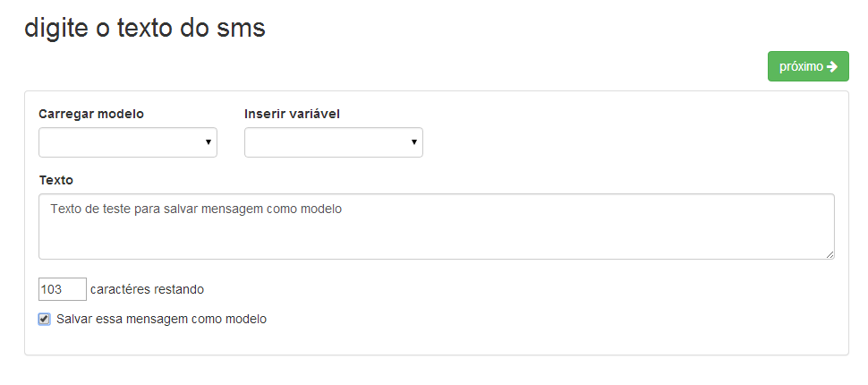Click the word modelo ending the message text
Viewport: 868px width, 385px height.
point(323,209)
